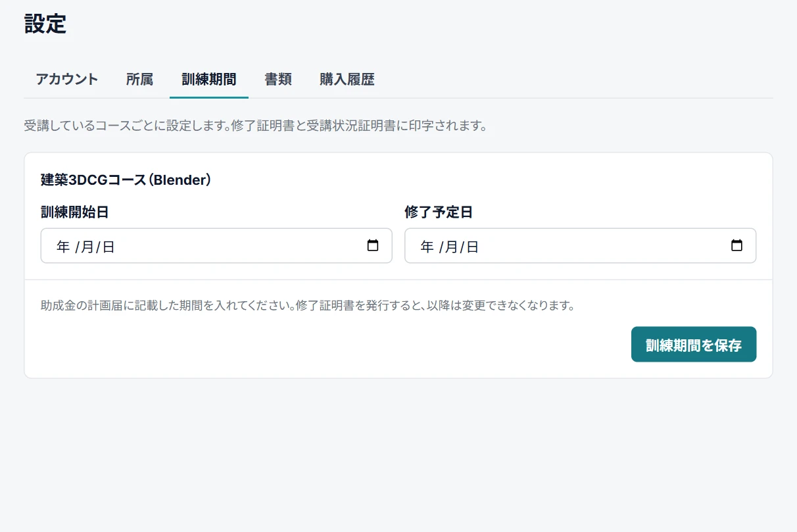The height and width of the screenshot is (532, 797).
Task: Switch to the 所属 tab
Action: point(139,80)
